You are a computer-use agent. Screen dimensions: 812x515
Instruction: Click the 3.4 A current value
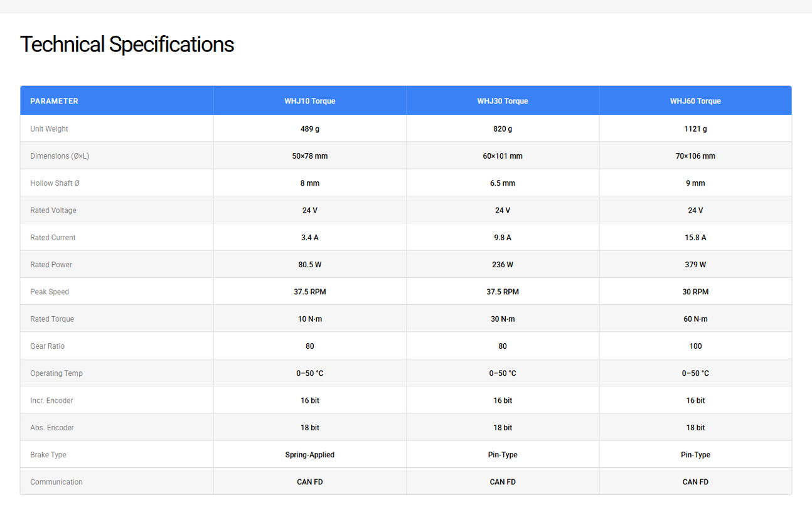[x=310, y=237]
